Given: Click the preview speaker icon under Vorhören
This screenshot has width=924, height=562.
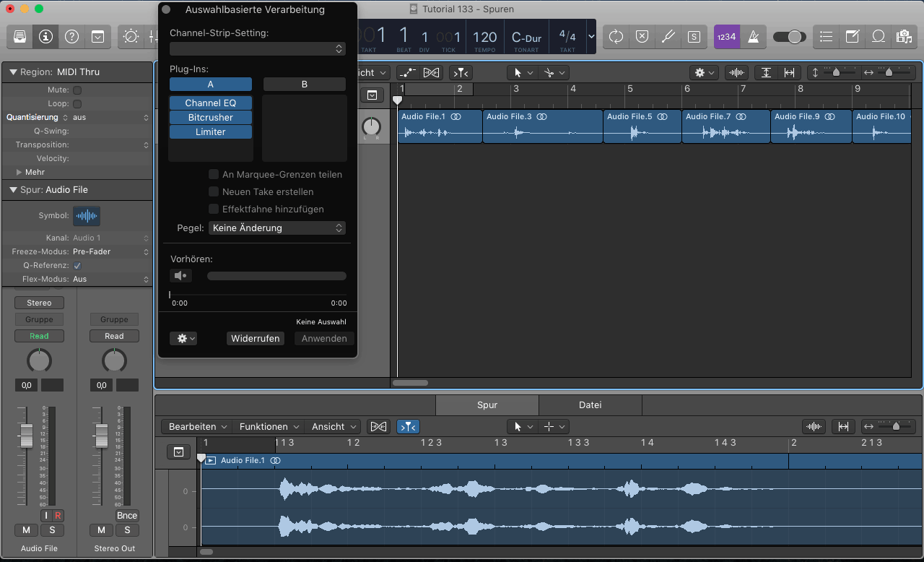Looking at the screenshot, I should (180, 275).
